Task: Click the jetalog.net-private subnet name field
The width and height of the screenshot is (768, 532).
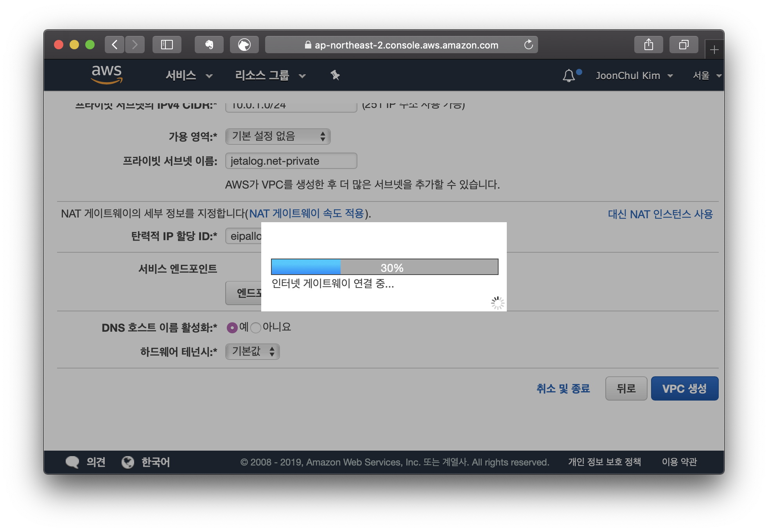Action: tap(291, 161)
